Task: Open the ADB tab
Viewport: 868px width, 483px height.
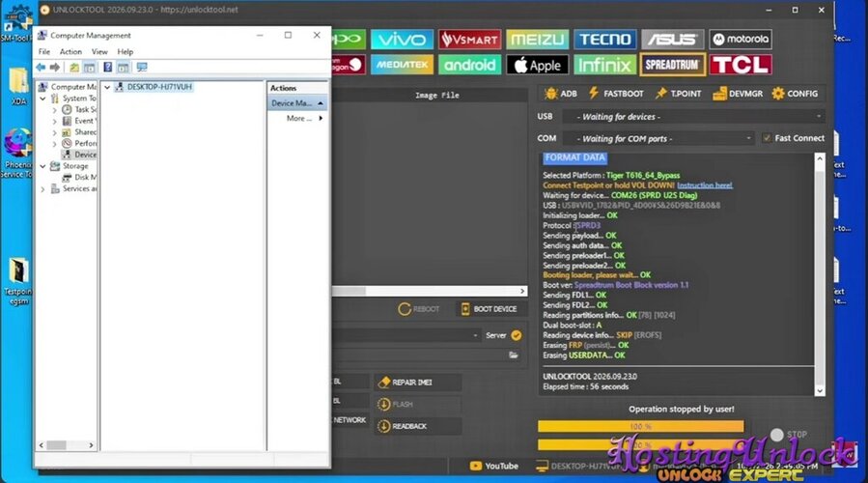Action: [x=561, y=94]
